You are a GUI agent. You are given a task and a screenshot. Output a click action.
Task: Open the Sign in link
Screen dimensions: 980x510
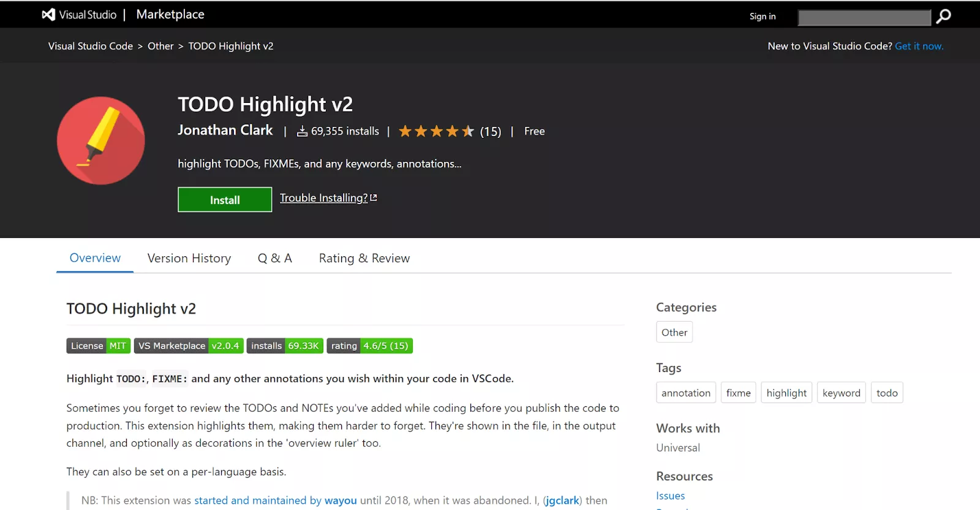tap(763, 17)
